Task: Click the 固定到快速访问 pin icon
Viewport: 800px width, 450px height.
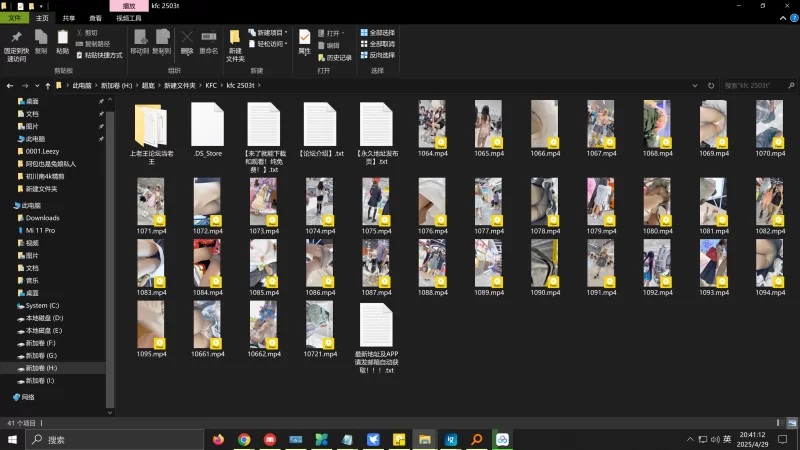Action: [15, 38]
